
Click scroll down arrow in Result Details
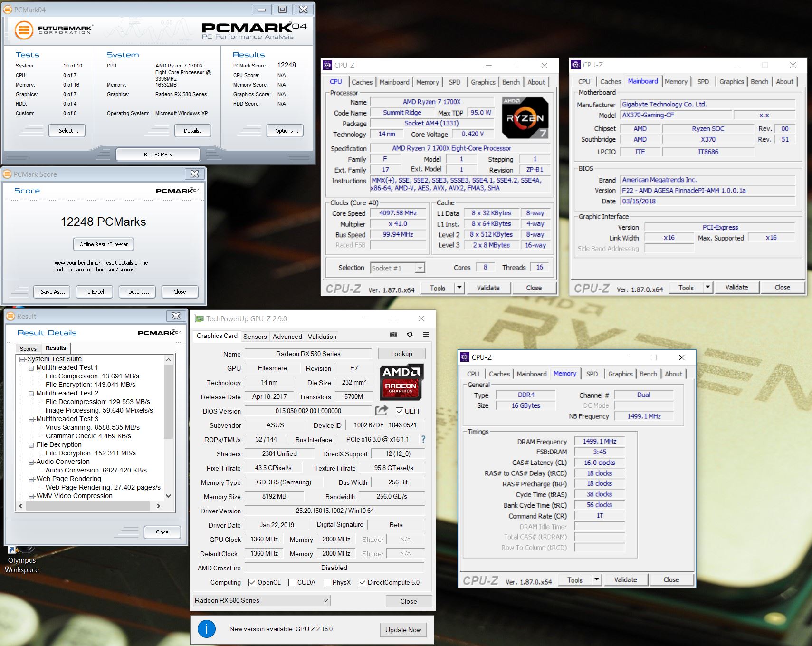coord(168,496)
